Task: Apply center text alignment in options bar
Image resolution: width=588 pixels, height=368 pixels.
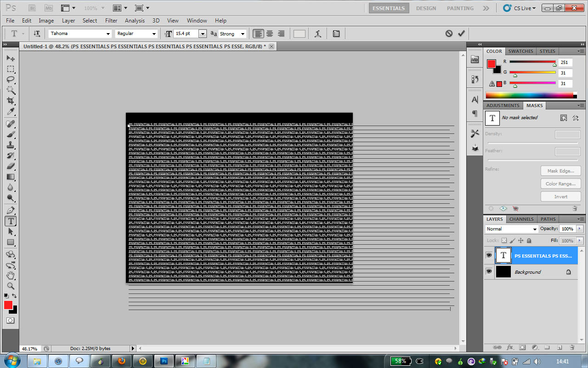Action: (x=270, y=33)
